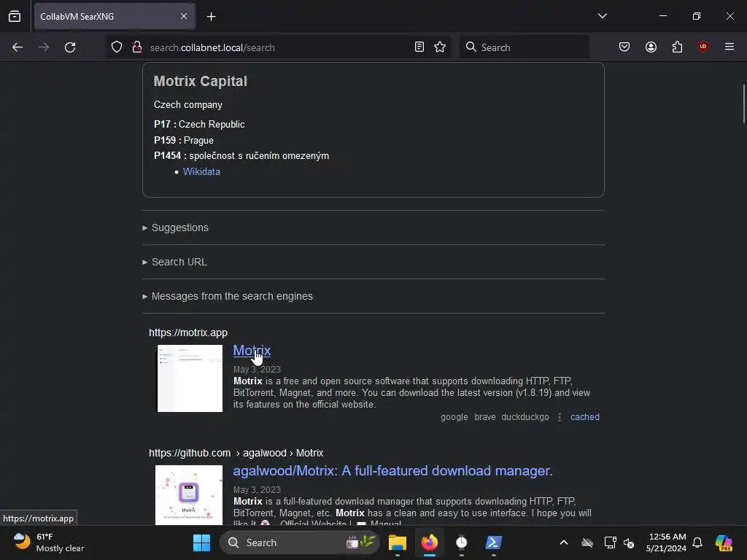747x560 pixels.
Task: Click the address bar URL field
Action: 279,47
